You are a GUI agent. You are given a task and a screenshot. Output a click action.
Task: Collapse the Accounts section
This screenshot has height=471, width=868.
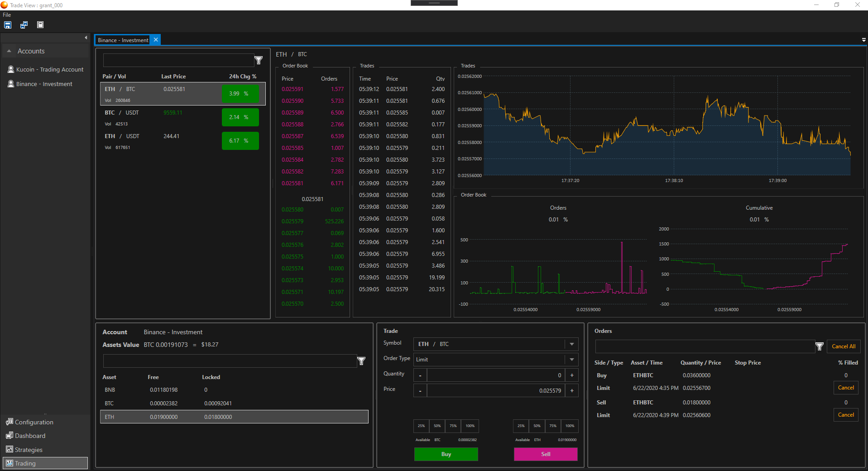click(9, 51)
